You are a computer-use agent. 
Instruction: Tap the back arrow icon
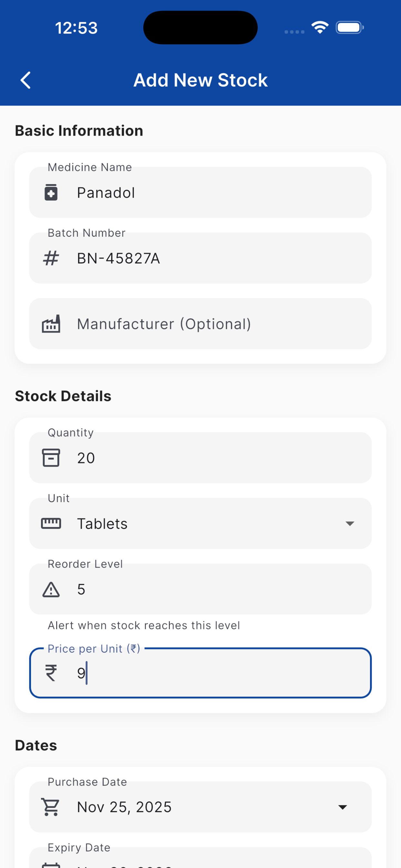[x=26, y=80]
